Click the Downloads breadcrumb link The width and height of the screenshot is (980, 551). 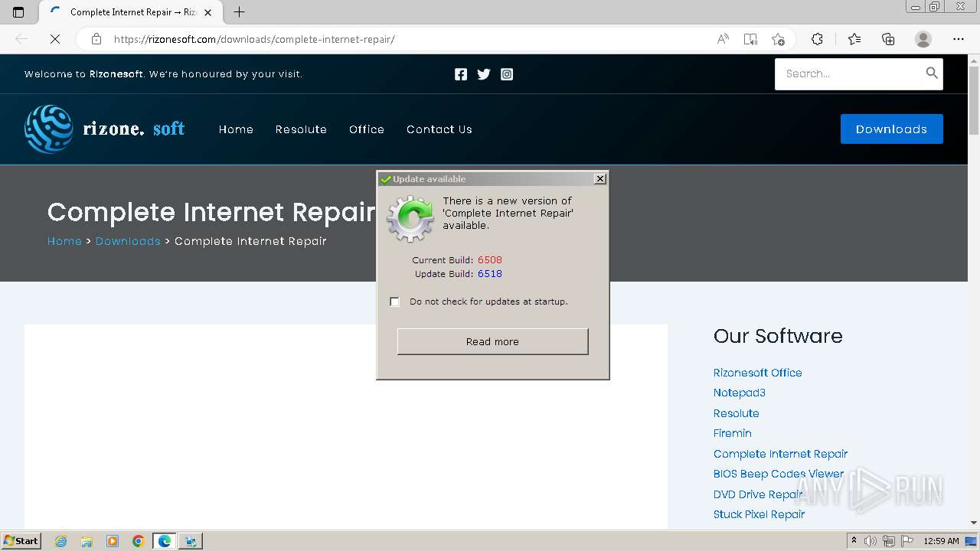pyautogui.click(x=128, y=241)
